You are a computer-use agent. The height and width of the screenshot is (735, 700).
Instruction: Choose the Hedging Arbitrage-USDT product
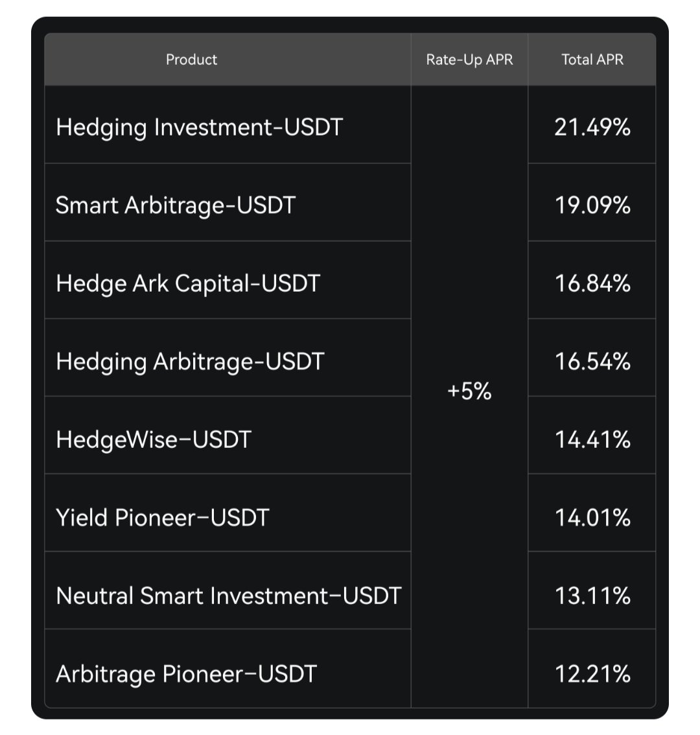pyautogui.click(x=189, y=361)
